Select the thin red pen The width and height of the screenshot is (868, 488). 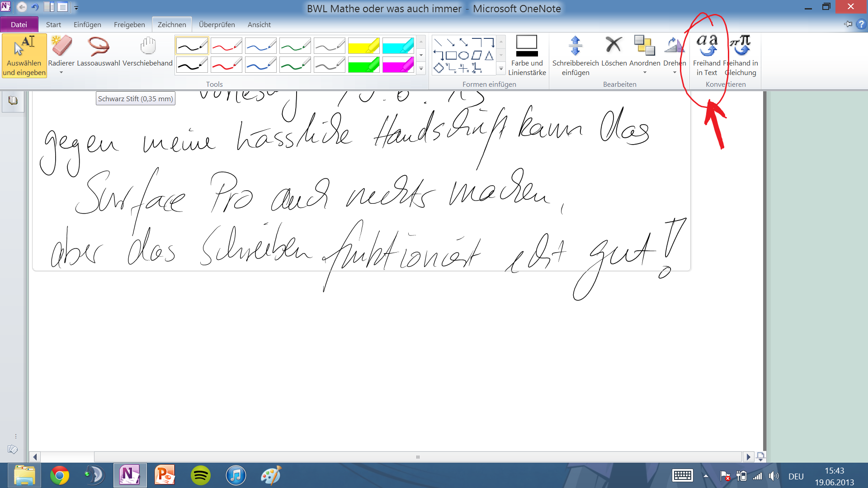pyautogui.click(x=226, y=46)
